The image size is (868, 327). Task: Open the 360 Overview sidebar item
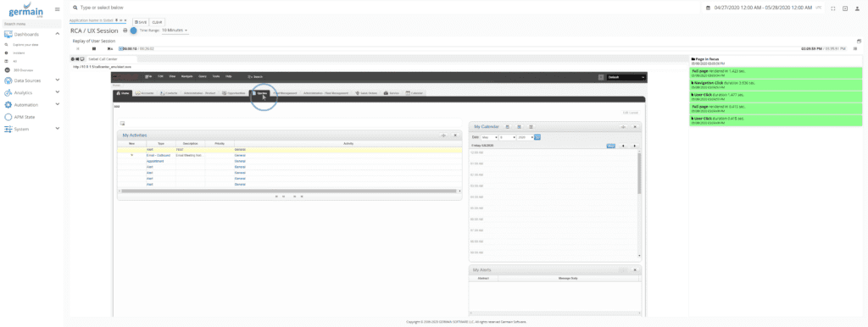click(23, 70)
